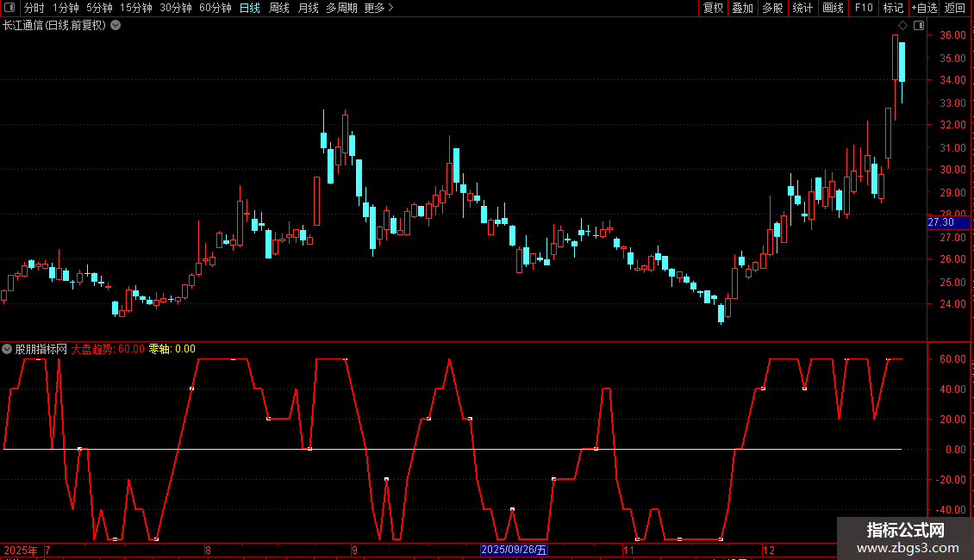Click the 36.00 price axis label
974x560 pixels.
coord(952,35)
